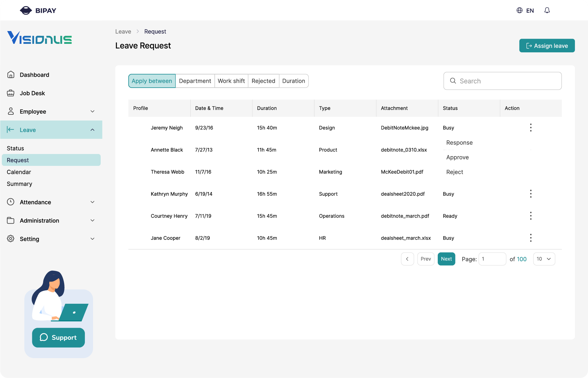Screen dimensions: 588x378
Task: Expand the Attendance menu
Action: (x=92, y=202)
